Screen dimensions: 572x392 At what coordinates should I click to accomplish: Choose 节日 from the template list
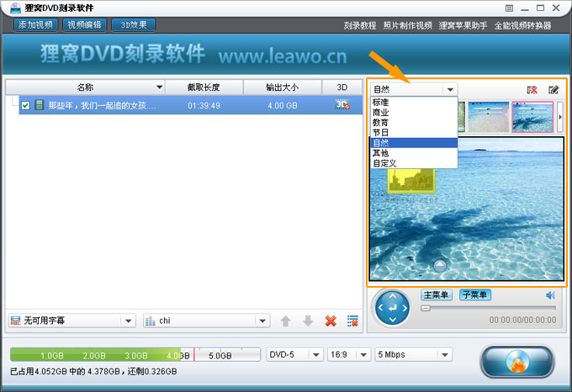pos(414,133)
